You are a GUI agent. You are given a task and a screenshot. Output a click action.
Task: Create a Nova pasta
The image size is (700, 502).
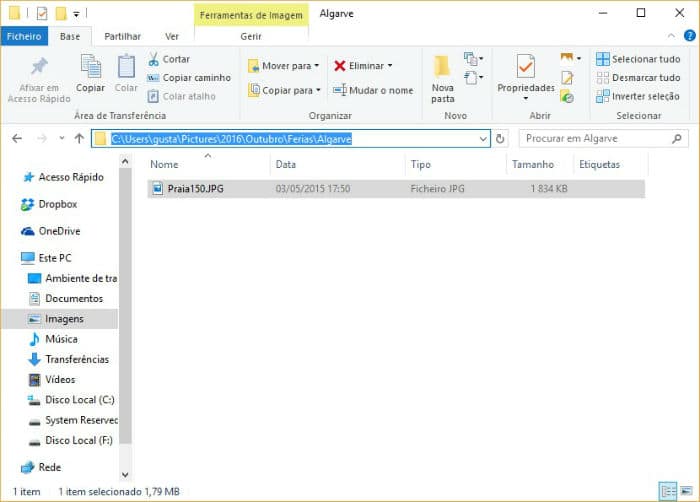tap(442, 79)
